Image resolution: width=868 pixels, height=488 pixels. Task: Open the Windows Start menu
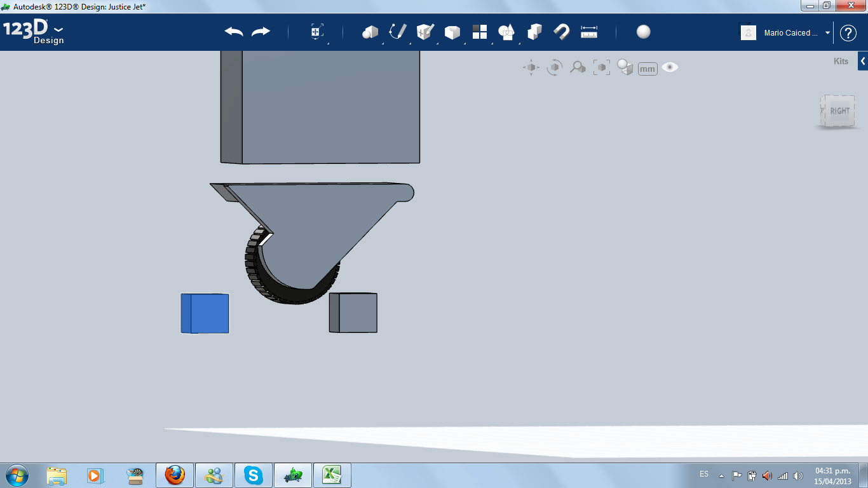[x=17, y=475]
